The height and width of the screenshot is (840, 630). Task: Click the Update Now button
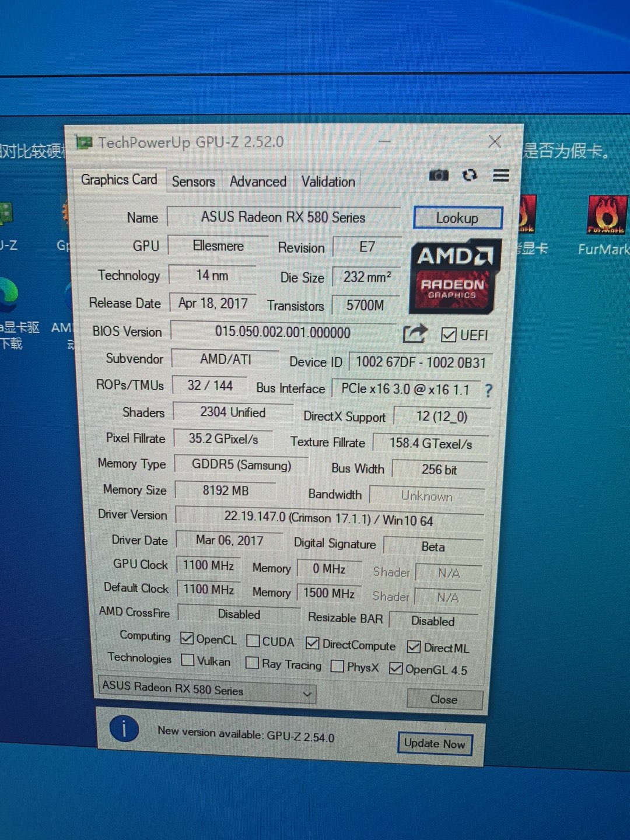[435, 744]
